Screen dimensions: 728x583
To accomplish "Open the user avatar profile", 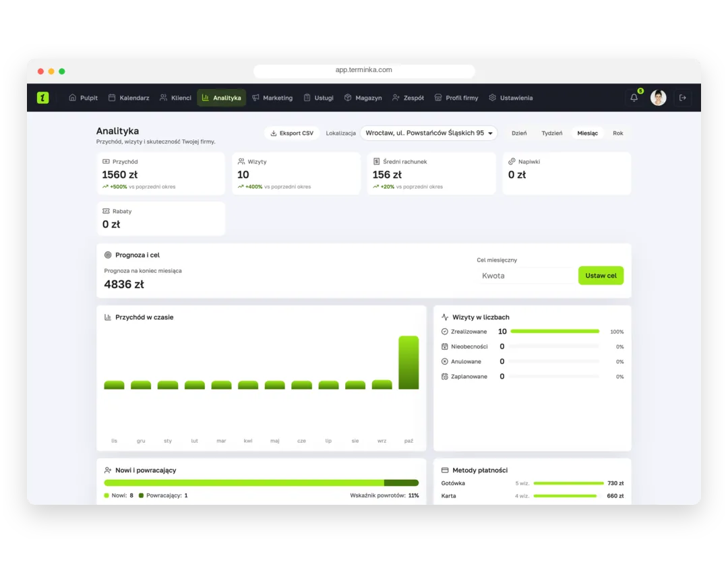I will pyautogui.click(x=658, y=98).
